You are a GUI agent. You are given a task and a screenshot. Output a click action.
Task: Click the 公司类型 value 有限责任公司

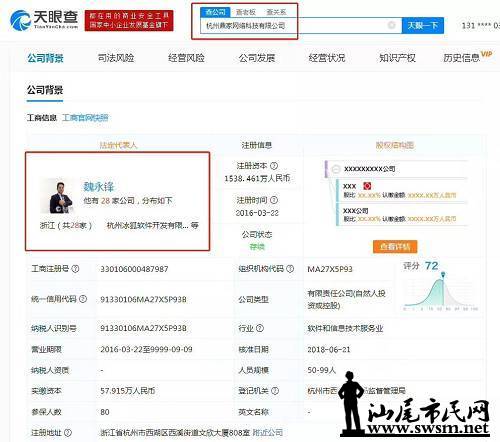(346, 299)
